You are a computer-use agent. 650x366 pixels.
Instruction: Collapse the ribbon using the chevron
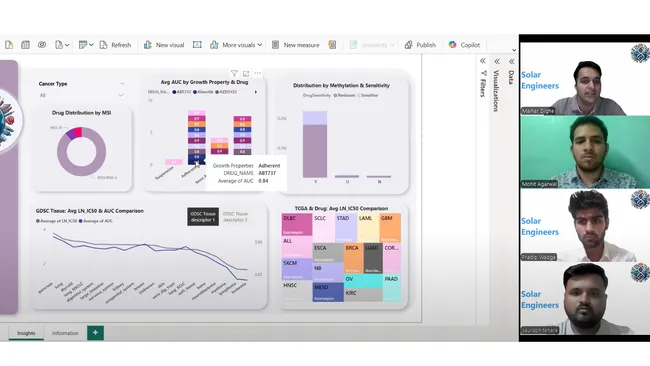pos(514,50)
